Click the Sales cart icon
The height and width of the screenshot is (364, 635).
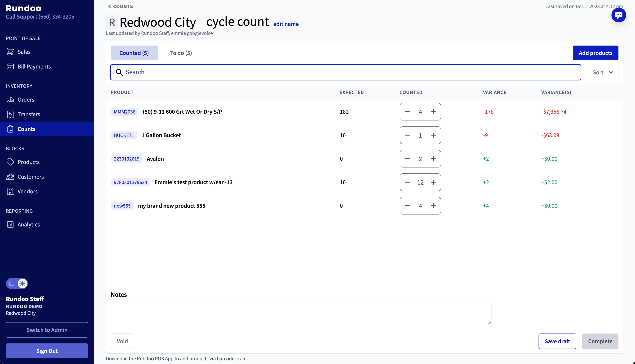10,52
